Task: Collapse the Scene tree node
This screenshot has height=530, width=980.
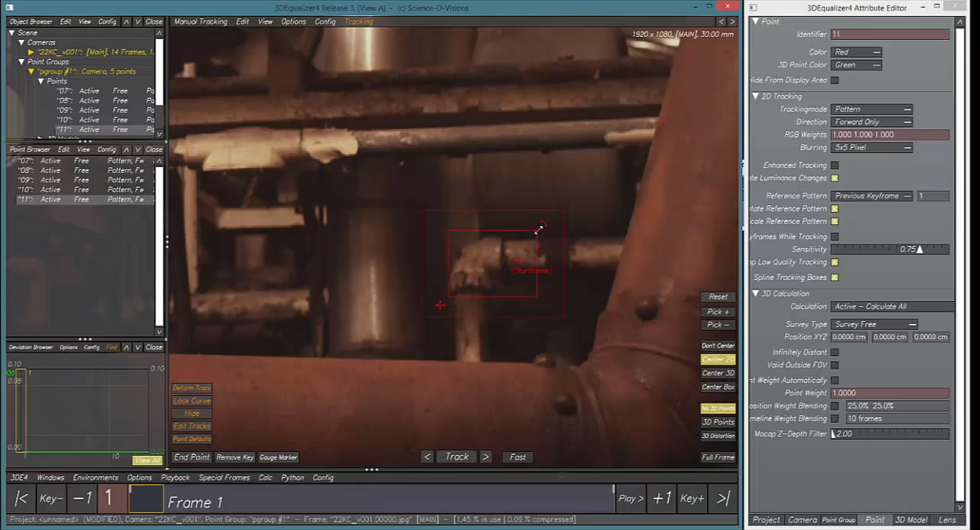Action: click(12, 33)
